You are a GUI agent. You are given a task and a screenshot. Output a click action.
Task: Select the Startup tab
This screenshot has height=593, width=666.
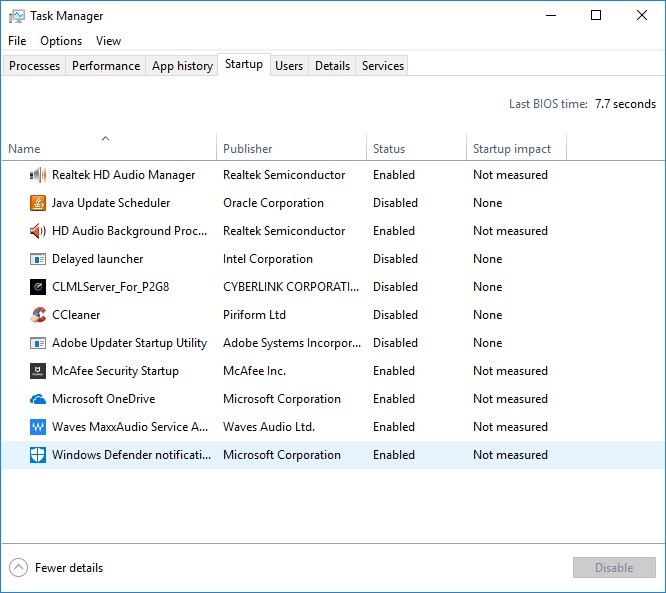point(244,64)
